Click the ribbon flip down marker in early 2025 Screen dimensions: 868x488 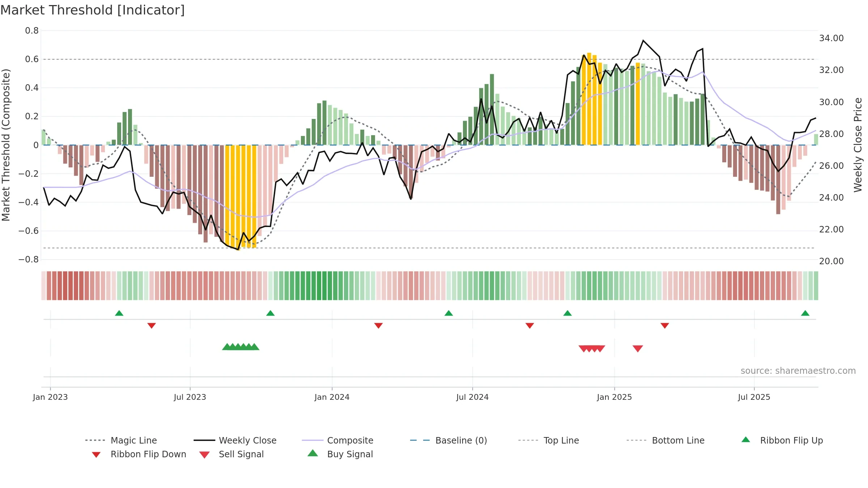[665, 326]
